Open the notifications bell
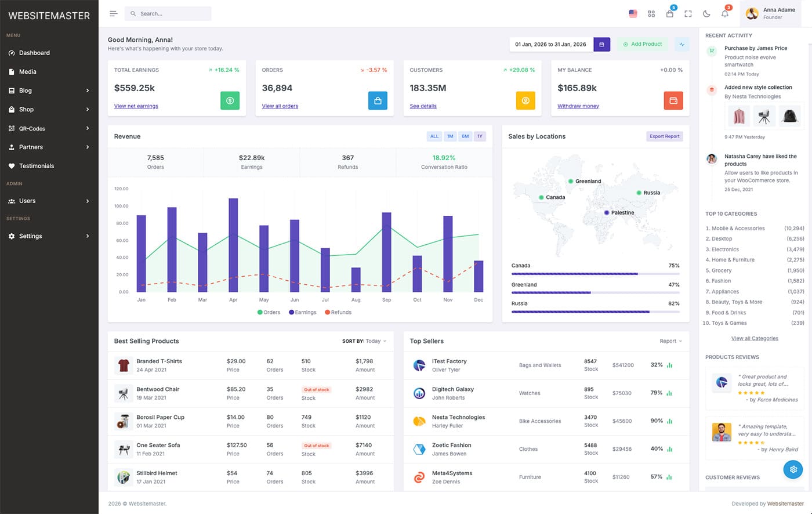The image size is (812, 514). tap(724, 13)
